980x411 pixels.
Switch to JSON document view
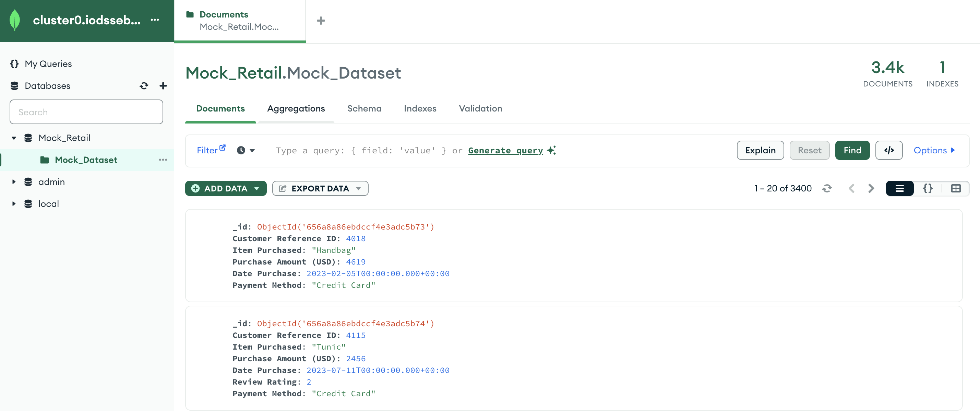[928, 188]
